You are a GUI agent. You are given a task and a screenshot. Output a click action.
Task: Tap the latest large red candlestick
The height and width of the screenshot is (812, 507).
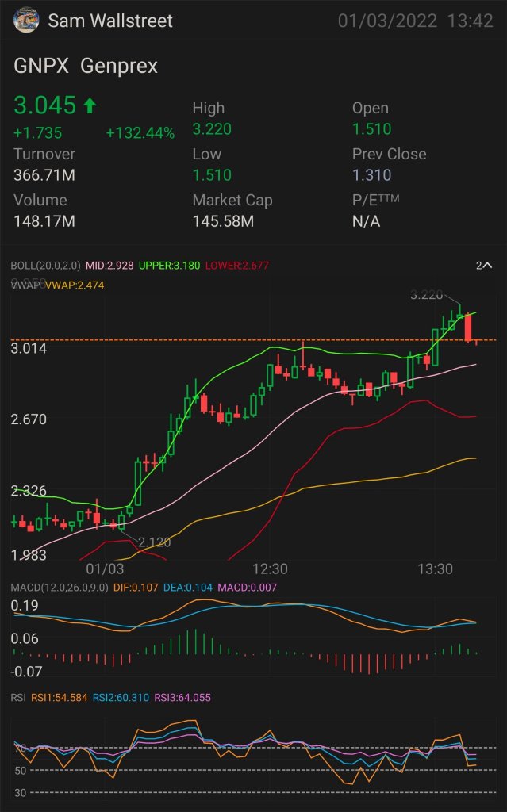[469, 327]
